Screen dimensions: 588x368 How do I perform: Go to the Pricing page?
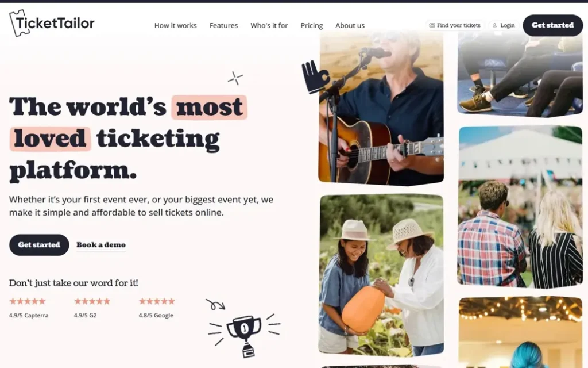point(312,25)
